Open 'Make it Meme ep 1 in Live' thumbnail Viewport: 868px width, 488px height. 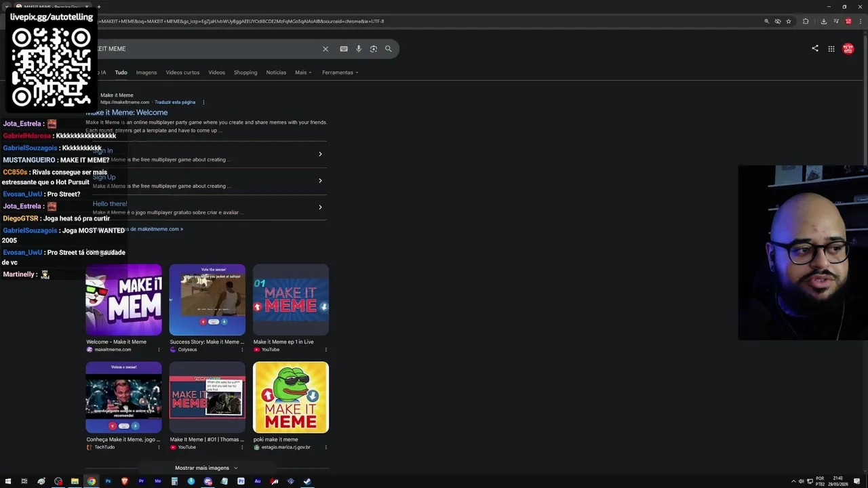(x=291, y=300)
